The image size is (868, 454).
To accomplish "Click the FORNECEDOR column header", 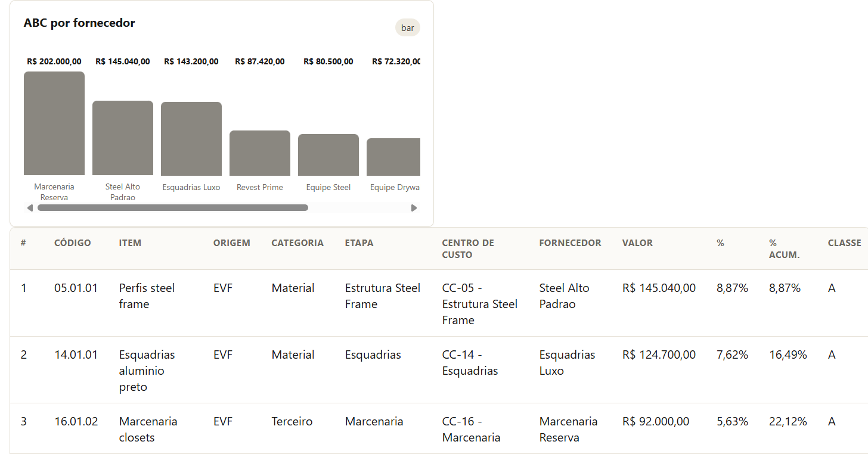I will (x=571, y=243).
